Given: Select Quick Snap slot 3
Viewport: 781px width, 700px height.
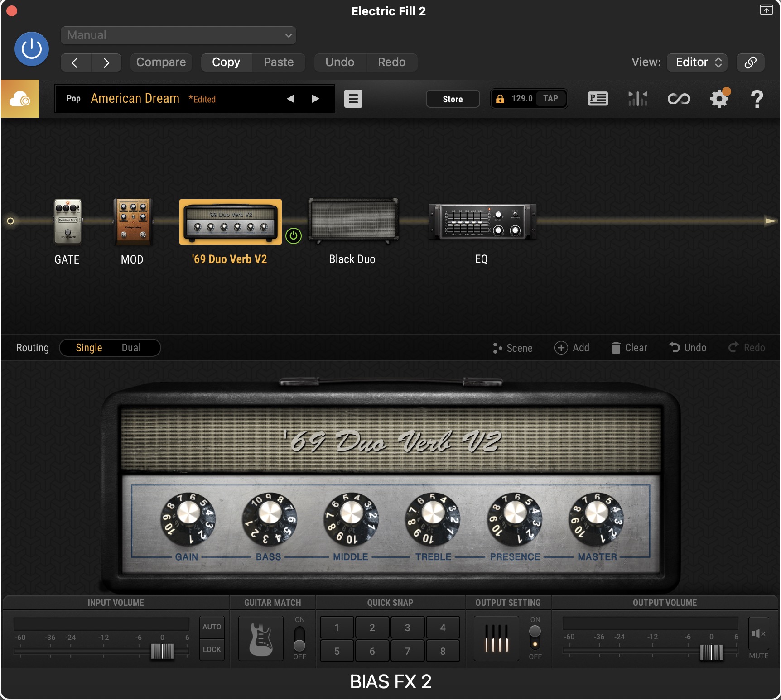Looking at the screenshot, I should coord(407,628).
